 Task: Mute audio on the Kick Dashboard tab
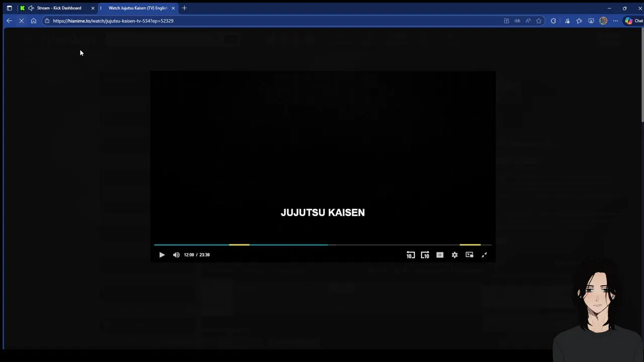[x=31, y=8]
